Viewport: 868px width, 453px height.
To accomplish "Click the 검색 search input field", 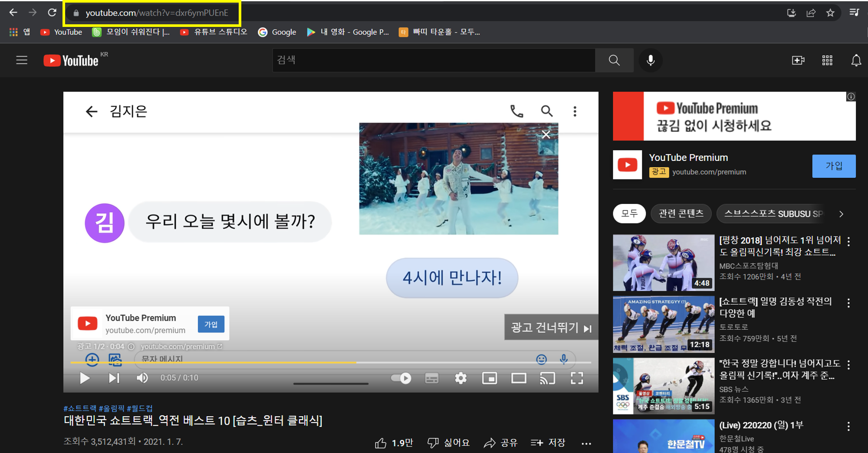I will (x=434, y=60).
